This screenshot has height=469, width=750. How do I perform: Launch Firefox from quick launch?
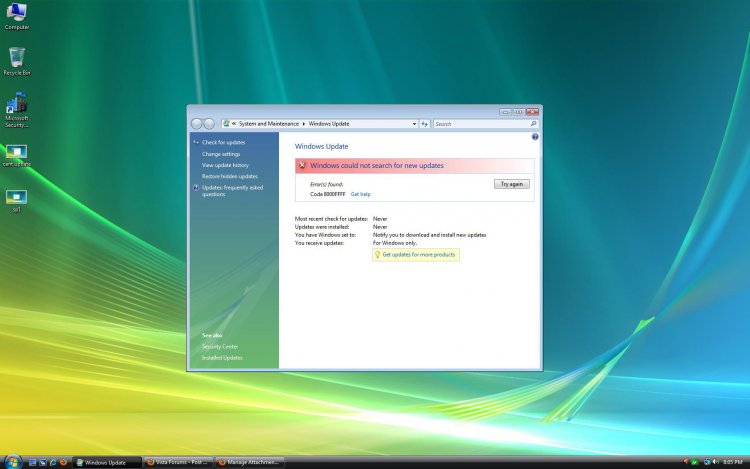(x=63, y=462)
